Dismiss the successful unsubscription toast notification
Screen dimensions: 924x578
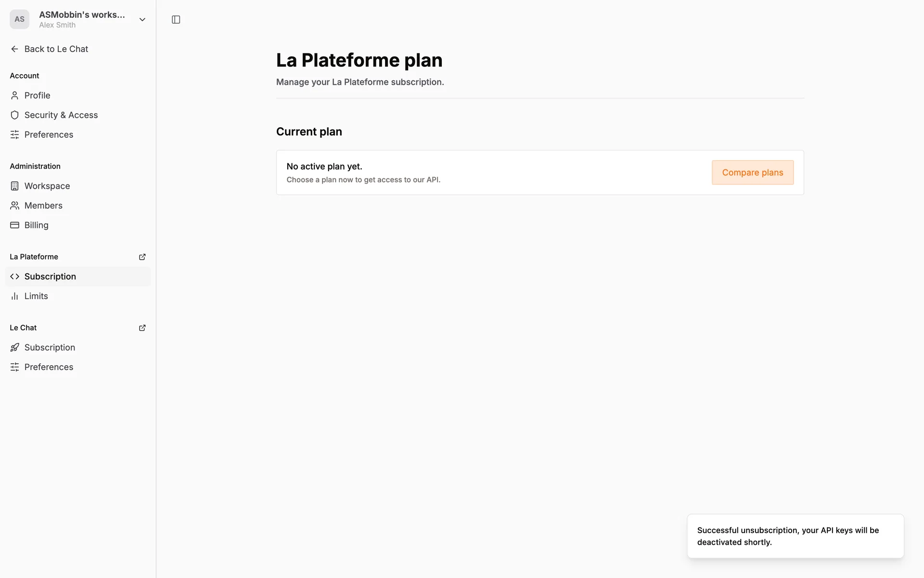(x=795, y=536)
